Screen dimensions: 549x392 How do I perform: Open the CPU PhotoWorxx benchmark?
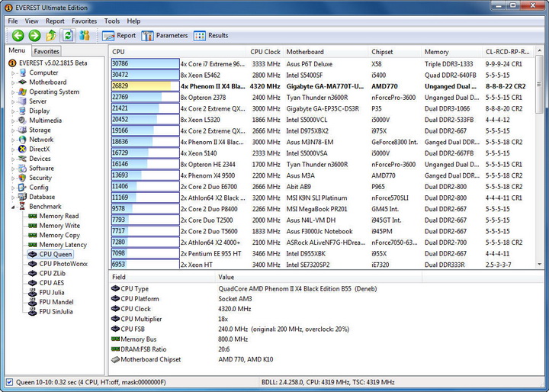pyautogui.click(x=63, y=264)
